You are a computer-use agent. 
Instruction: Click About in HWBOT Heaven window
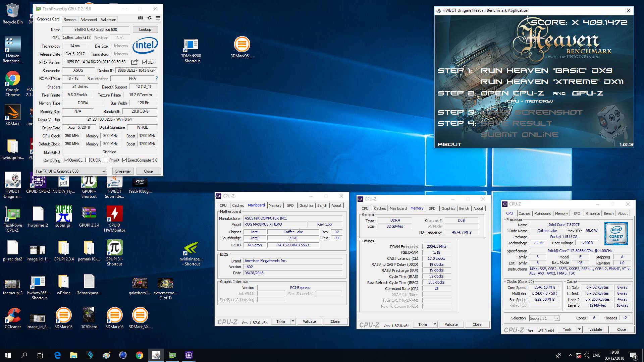449,144
